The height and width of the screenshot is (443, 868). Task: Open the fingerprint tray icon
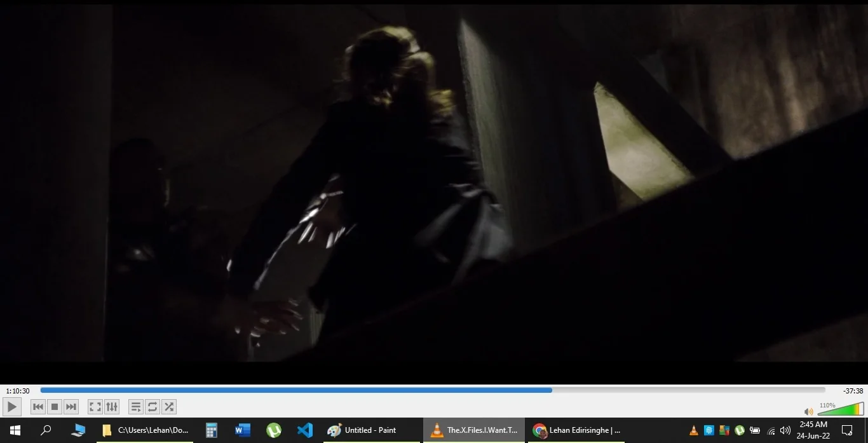[x=709, y=430]
